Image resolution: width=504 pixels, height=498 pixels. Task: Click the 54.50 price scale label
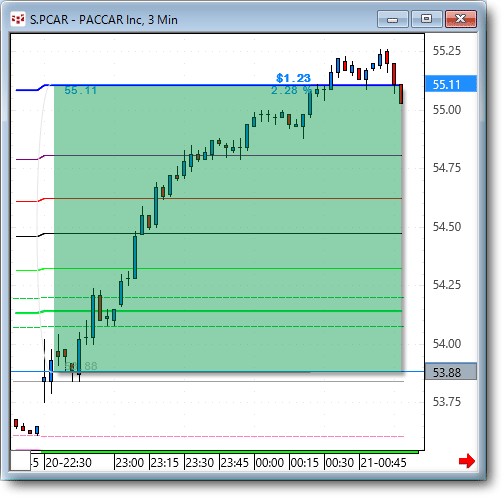point(447,227)
